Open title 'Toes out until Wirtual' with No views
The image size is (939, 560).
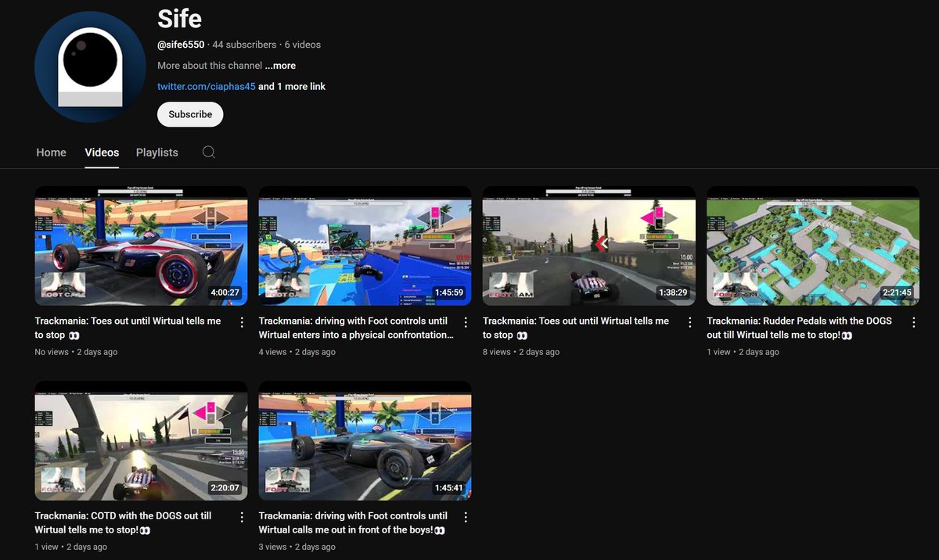click(128, 328)
